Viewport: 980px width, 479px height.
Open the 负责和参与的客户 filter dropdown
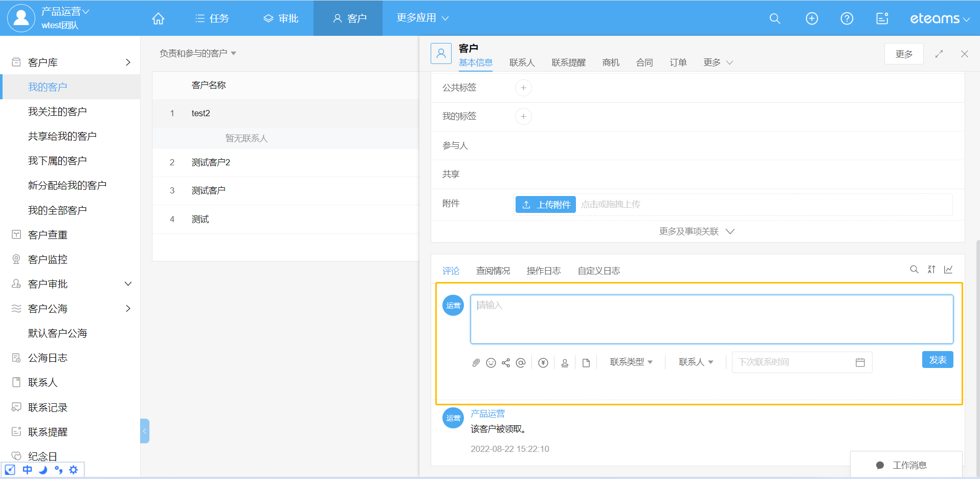pos(197,53)
